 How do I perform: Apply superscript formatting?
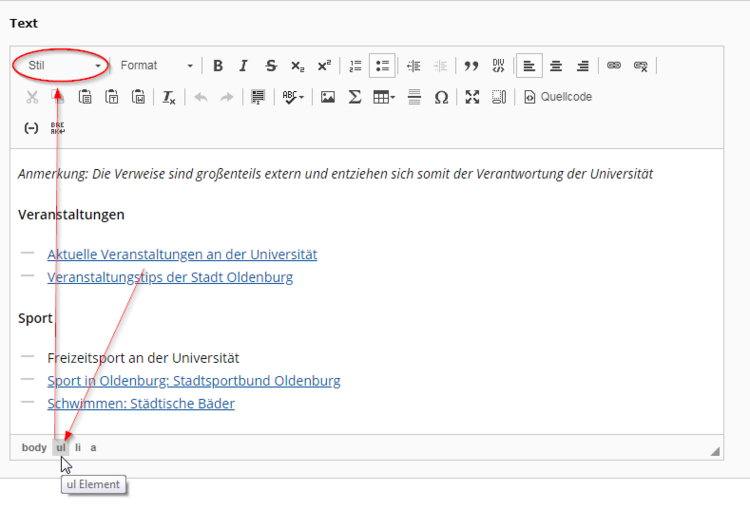[x=324, y=66]
